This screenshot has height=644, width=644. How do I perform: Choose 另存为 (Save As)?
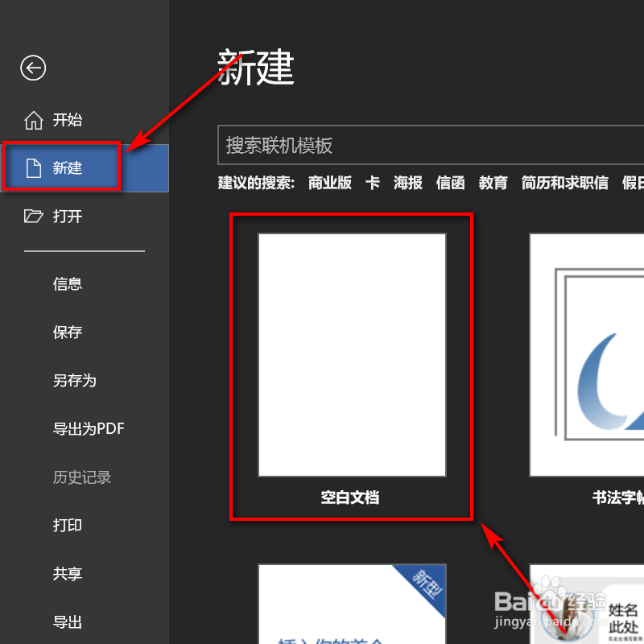tap(74, 380)
